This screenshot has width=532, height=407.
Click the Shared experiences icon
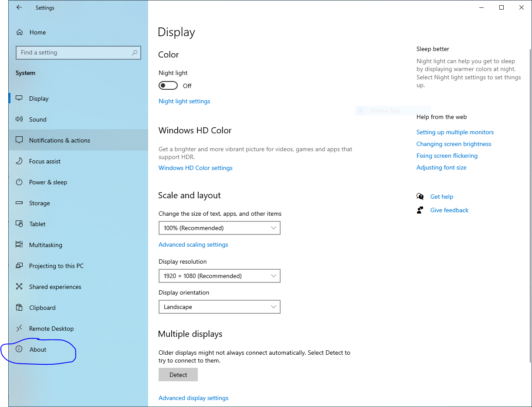[x=19, y=287]
